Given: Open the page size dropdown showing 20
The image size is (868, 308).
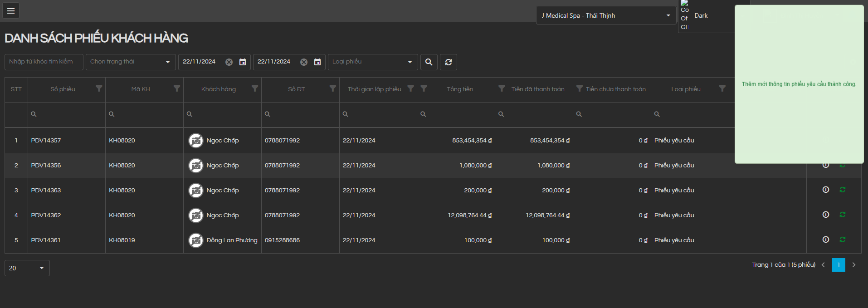Looking at the screenshot, I should click(x=27, y=268).
